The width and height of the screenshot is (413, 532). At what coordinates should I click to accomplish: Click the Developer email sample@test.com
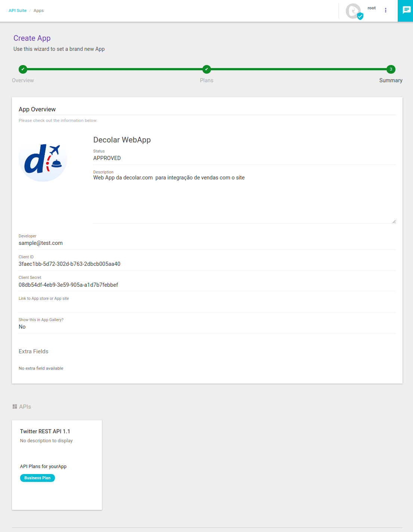(x=41, y=243)
